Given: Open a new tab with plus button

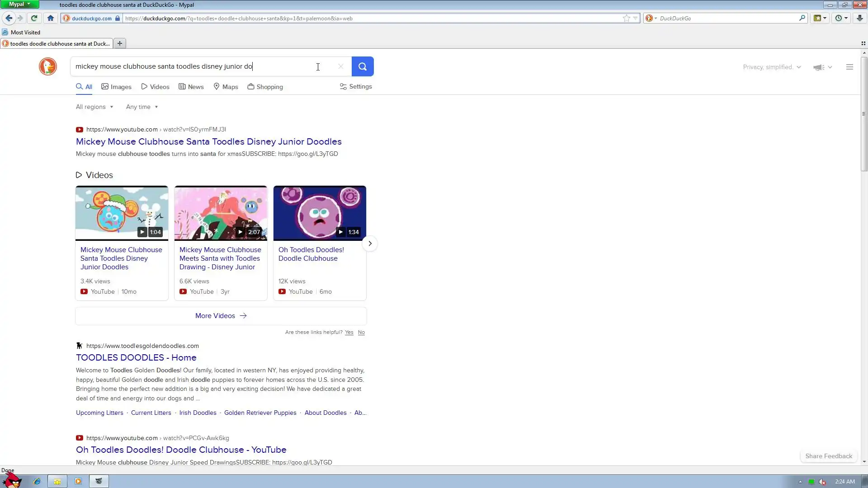Looking at the screenshot, I should click(120, 43).
